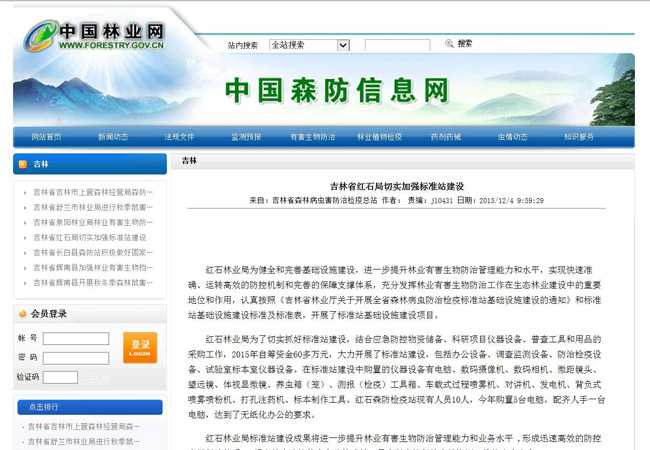650x450 pixels.
Task: Open the 全站搜索 scope dropdown
Action: click(x=309, y=45)
